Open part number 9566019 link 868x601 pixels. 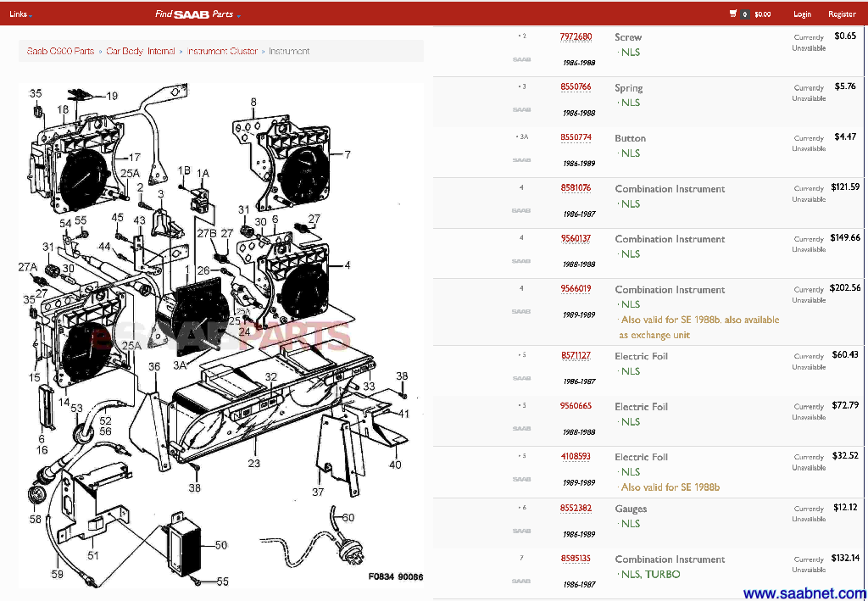(x=576, y=289)
